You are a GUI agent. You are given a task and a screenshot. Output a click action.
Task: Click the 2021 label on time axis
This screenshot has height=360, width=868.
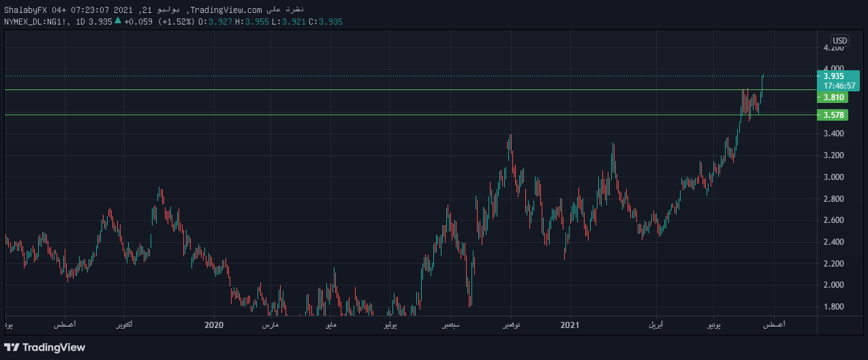570,325
